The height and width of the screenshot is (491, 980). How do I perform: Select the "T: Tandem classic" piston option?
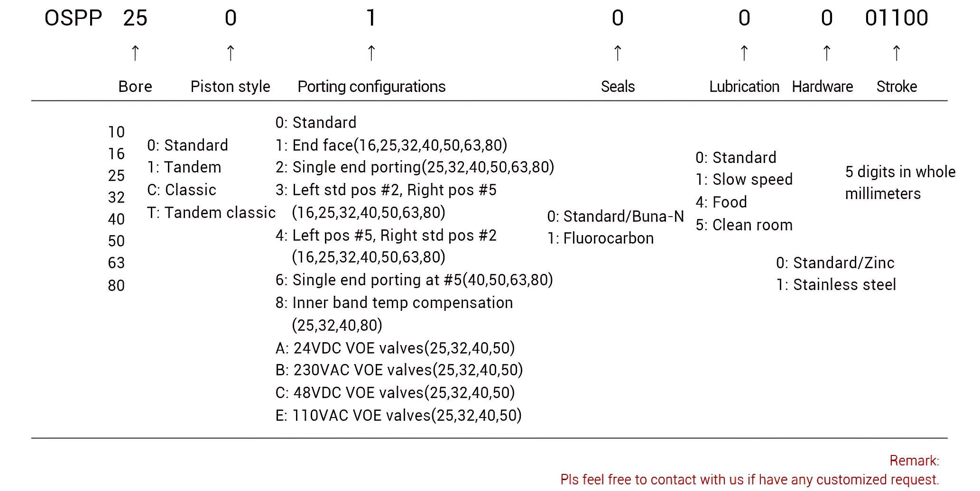211,213
